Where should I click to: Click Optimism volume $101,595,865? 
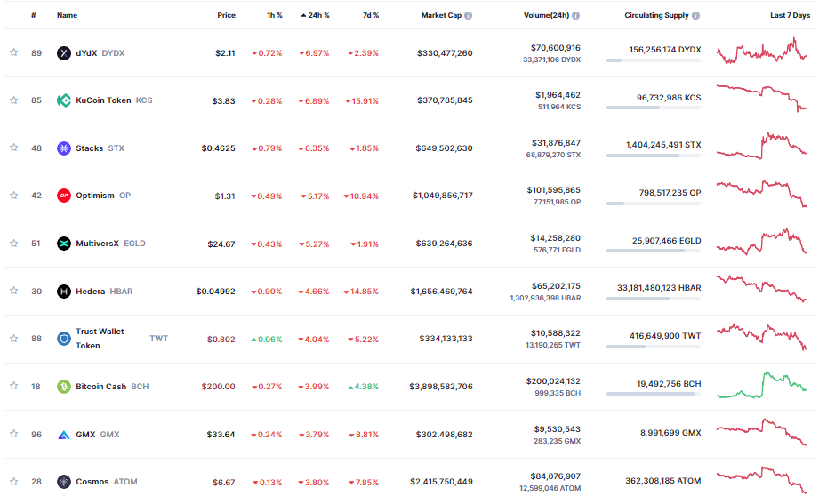553,189
